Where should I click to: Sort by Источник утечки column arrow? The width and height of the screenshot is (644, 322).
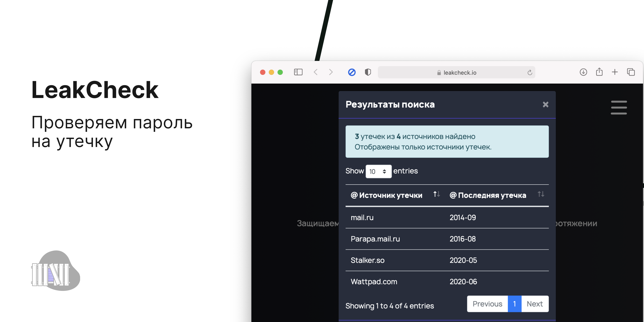point(434,195)
